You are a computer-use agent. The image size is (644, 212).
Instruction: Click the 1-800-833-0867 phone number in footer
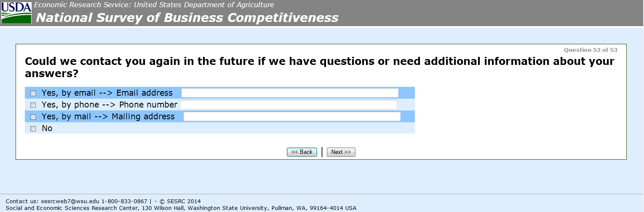124,201
